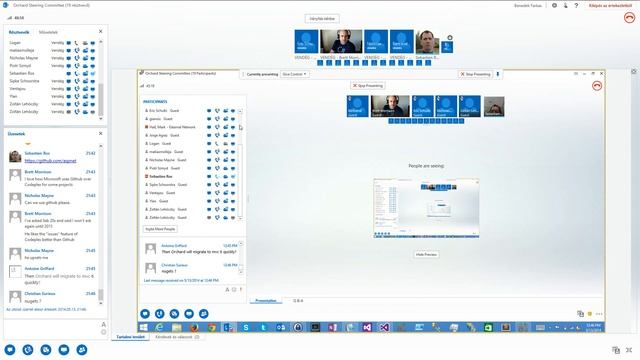Click the IM button in the shared inner window

pyautogui.click(x=145, y=313)
